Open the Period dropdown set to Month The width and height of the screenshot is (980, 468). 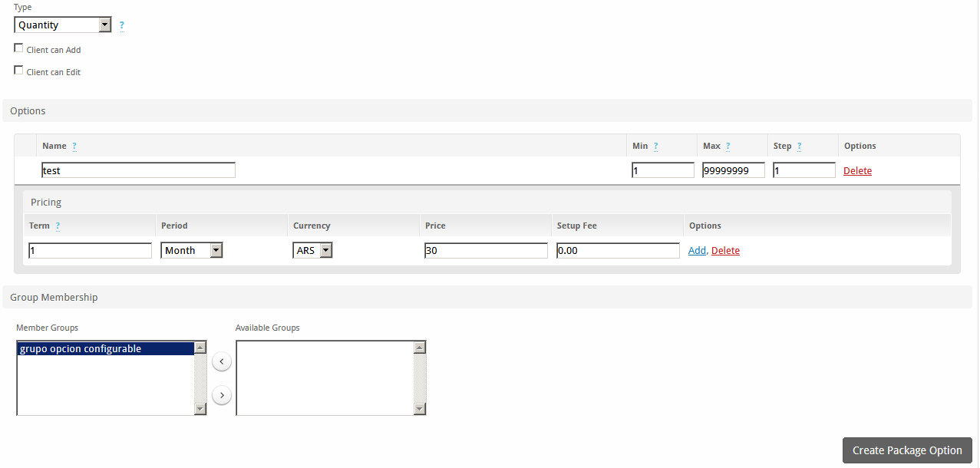192,250
